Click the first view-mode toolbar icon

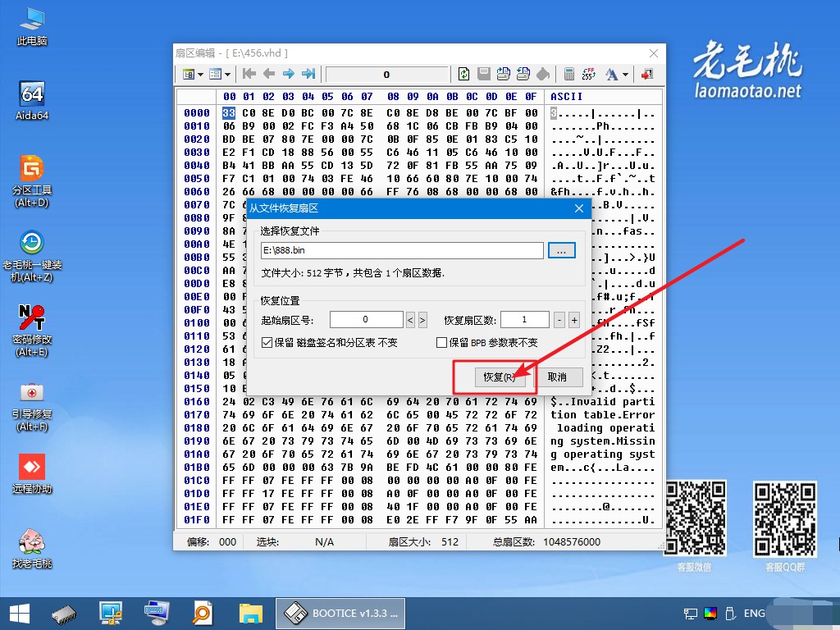coord(189,74)
